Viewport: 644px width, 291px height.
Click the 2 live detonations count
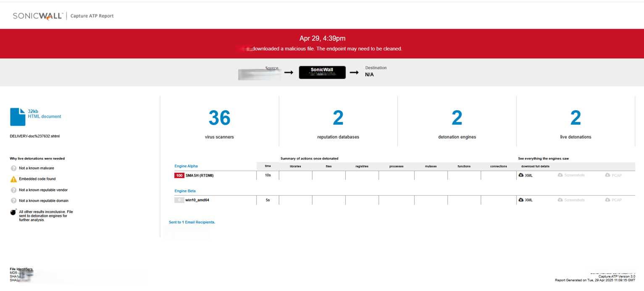coord(576,118)
